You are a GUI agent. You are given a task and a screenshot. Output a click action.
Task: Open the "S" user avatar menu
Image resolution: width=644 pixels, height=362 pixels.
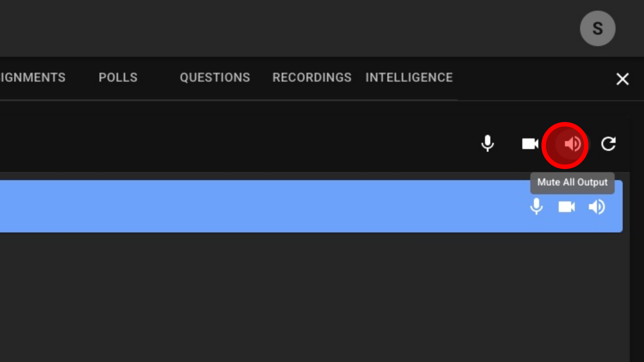(x=597, y=28)
